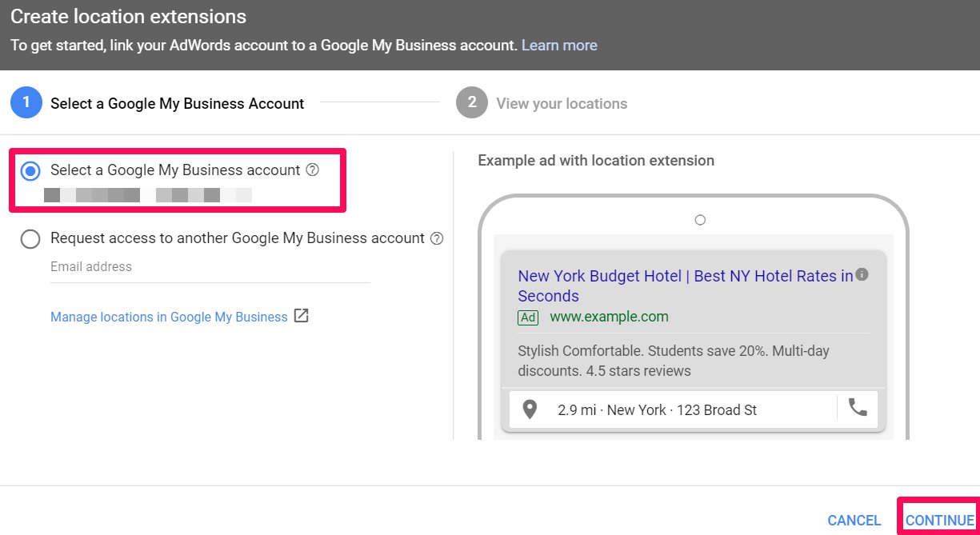The height and width of the screenshot is (535, 980).
Task: Select the 'Select a Google My Business account' radio button
Action: 30,170
